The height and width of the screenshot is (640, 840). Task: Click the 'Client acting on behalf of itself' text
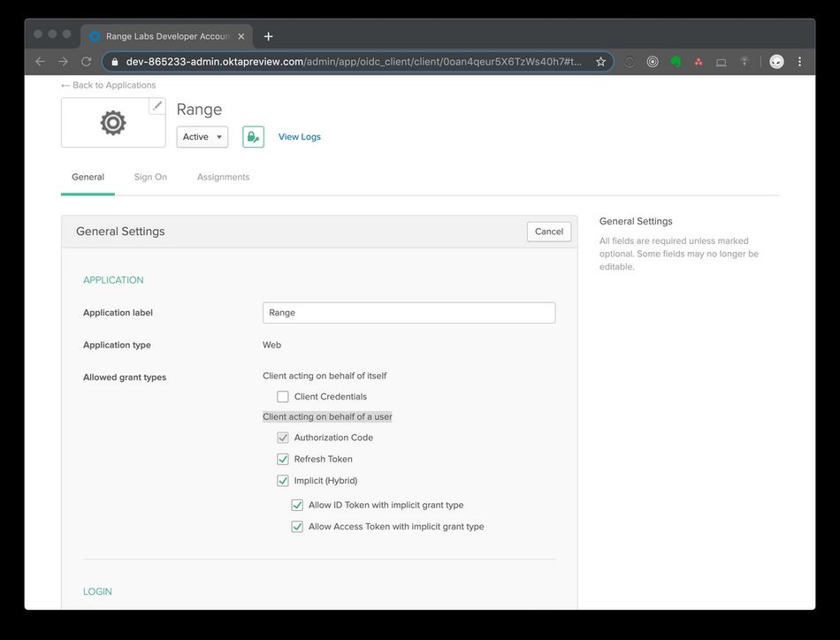coord(325,376)
